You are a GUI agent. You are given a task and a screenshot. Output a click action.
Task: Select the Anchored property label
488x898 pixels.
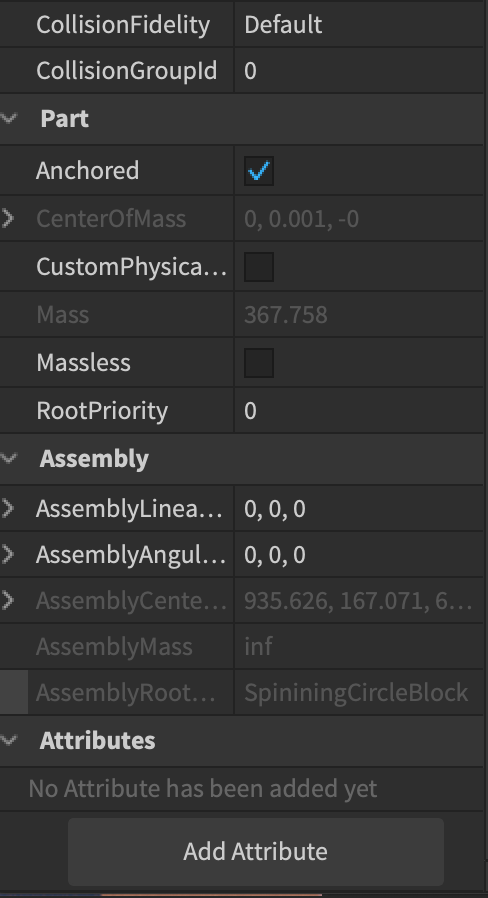pyautogui.click(x=88, y=171)
